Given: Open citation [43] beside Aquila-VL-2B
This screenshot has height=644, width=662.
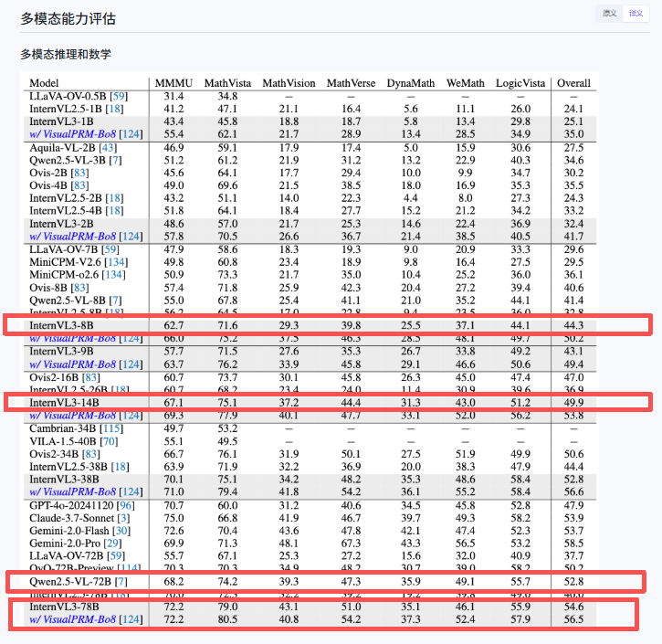Looking at the screenshot, I should [108, 148].
